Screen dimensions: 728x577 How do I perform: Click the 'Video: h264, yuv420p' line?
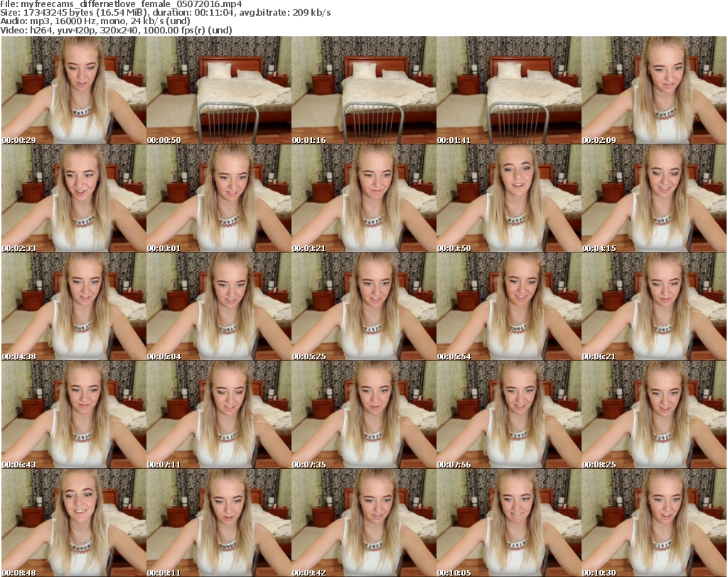[x=117, y=30]
